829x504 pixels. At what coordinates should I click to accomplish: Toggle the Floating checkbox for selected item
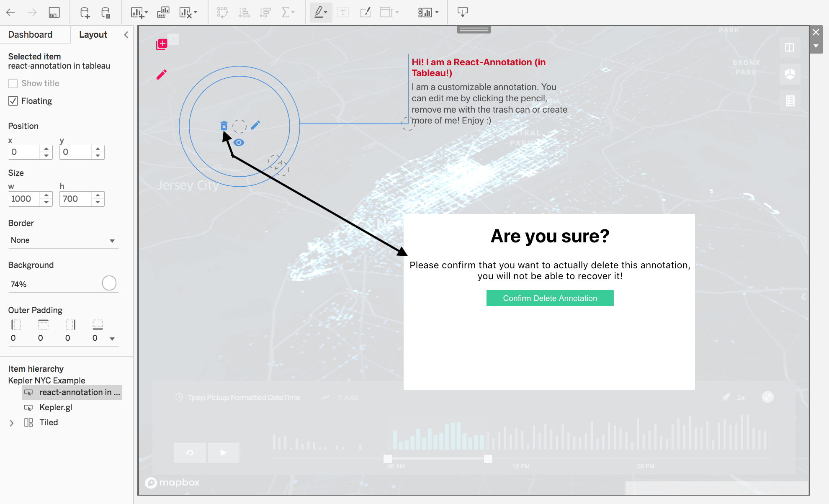pos(13,101)
